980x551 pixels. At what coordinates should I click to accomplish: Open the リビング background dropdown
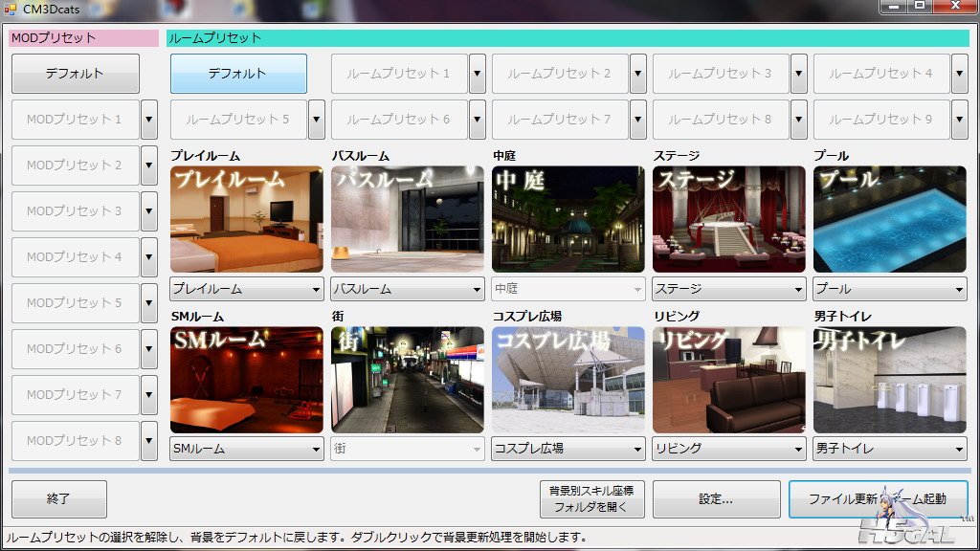click(729, 449)
